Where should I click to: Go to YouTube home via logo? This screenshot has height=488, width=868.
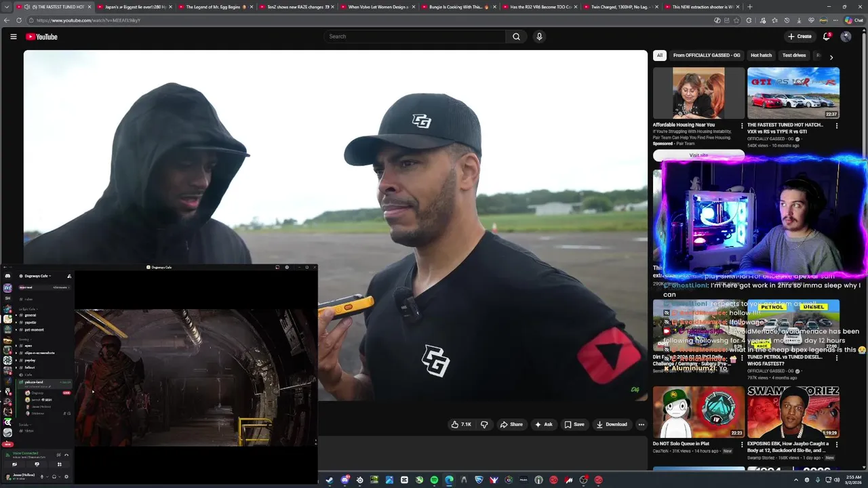[x=41, y=37]
